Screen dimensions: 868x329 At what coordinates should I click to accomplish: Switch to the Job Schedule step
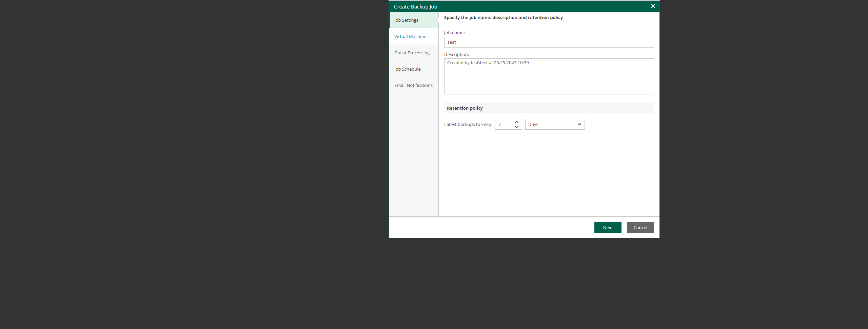pyautogui.click(x=414, y=69)
